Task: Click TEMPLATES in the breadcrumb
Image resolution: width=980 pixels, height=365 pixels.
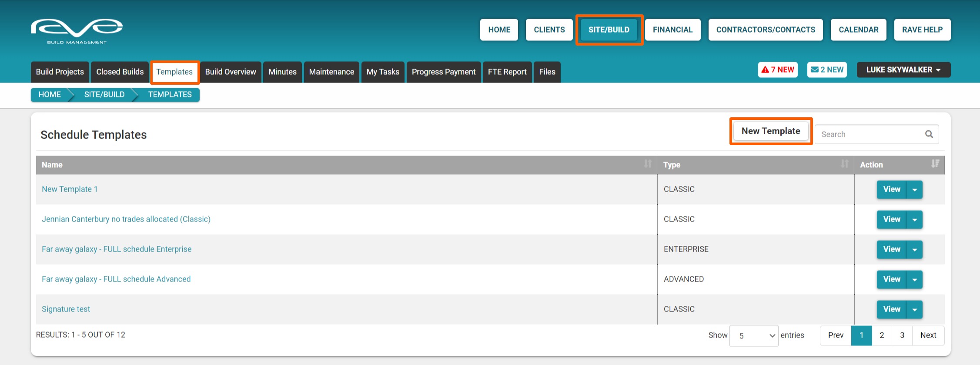Action: 170,95
